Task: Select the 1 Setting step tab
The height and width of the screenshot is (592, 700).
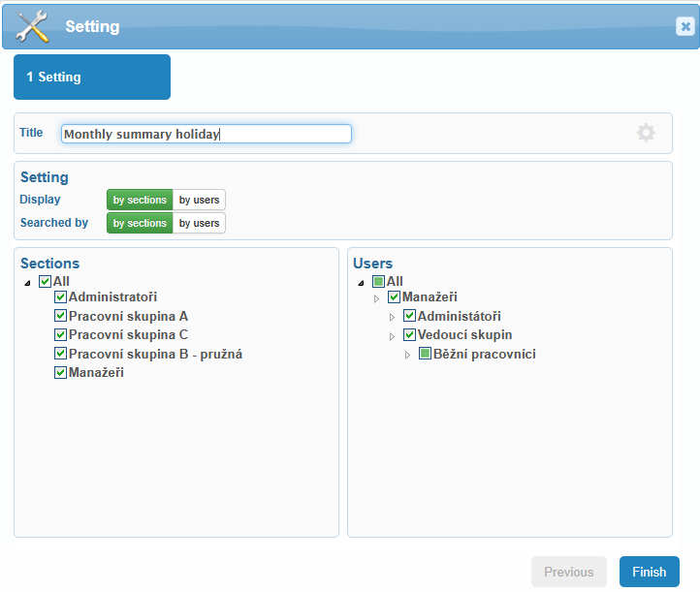Action: 92,77
